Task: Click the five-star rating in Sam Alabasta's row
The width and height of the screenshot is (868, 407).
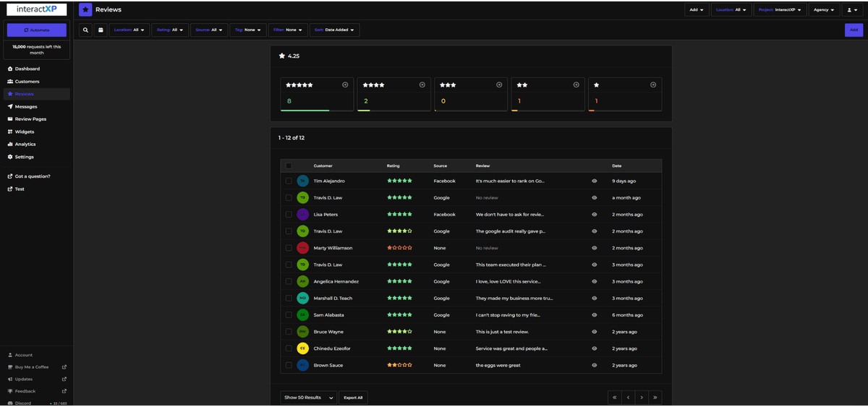Action: [x=399, y=315]
